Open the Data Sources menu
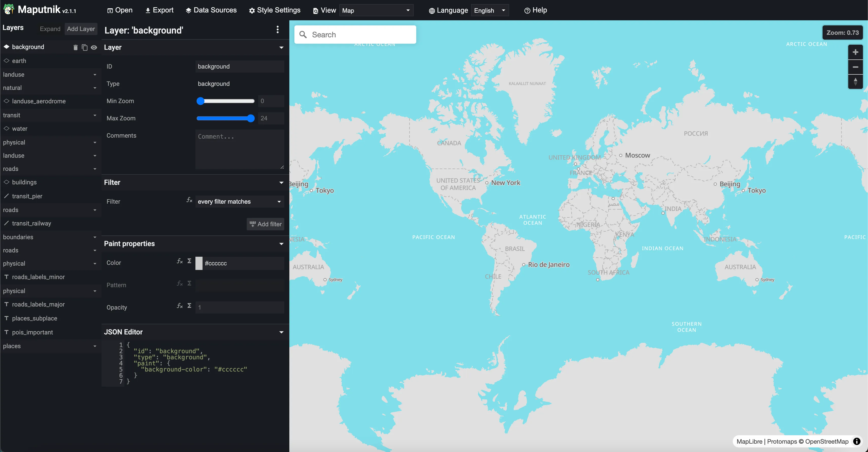 pyautogui.click(x=211, y=10)
